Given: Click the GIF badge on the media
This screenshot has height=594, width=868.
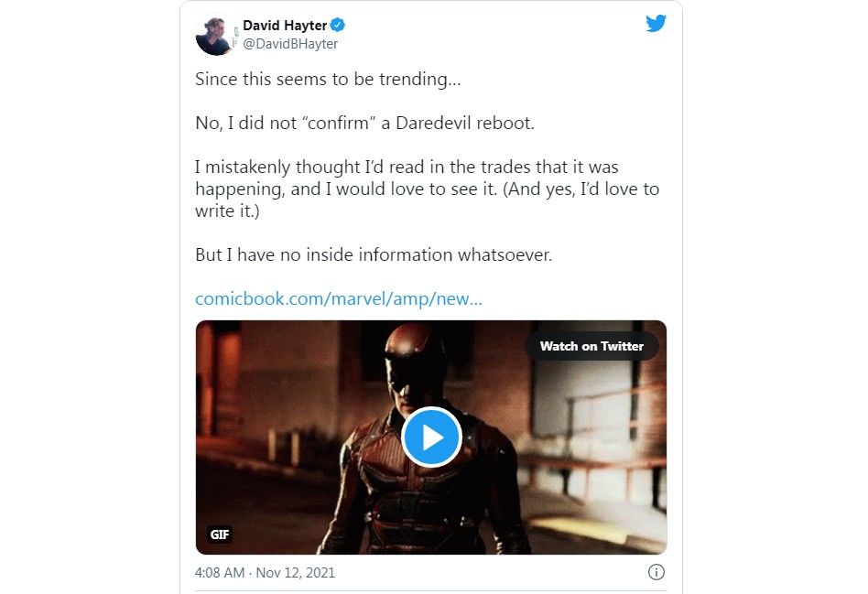Looking at the screenshot, I should (220, 535).
